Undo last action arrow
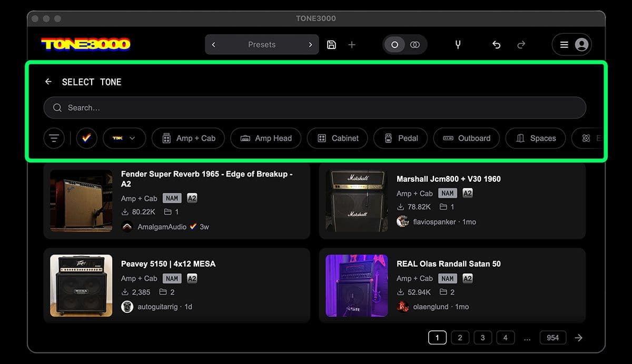Image resolution: width=632 pixels, height=364 pixels. [x=496, y=45]
